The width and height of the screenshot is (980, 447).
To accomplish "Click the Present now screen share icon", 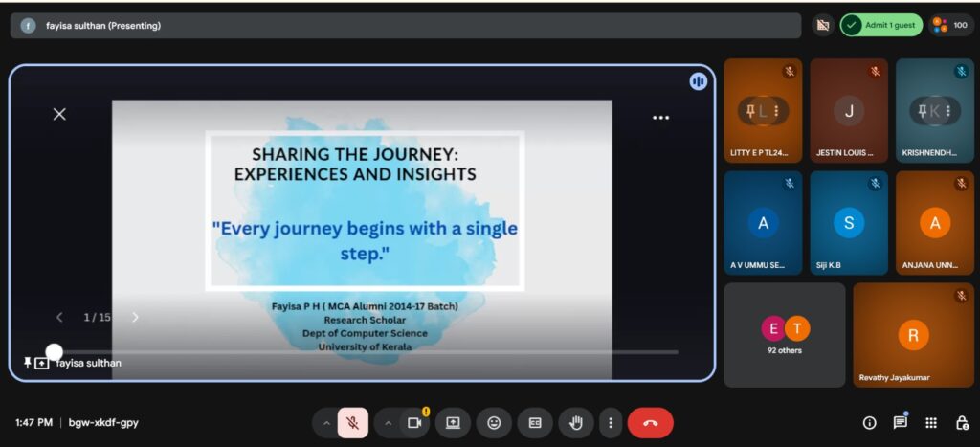I will coord(453,423).
